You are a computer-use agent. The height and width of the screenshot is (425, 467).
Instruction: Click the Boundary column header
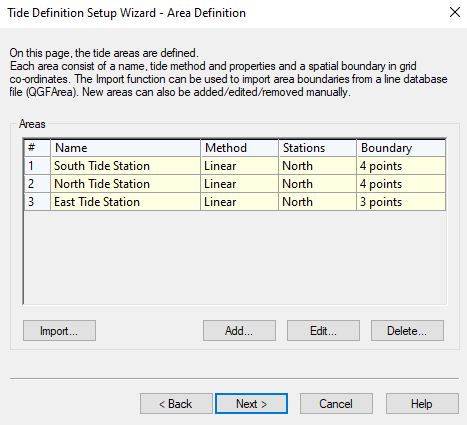click(401, 148)
